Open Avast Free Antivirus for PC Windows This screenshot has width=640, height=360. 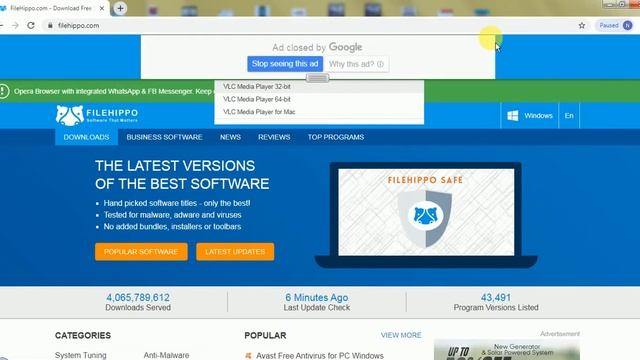point(320,356)
